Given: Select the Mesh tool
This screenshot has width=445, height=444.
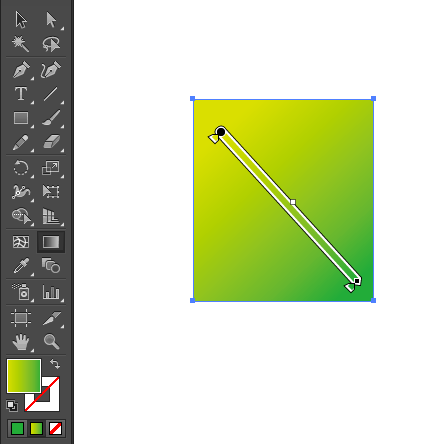Looking at the screenshot, I should tap(21, 242).
